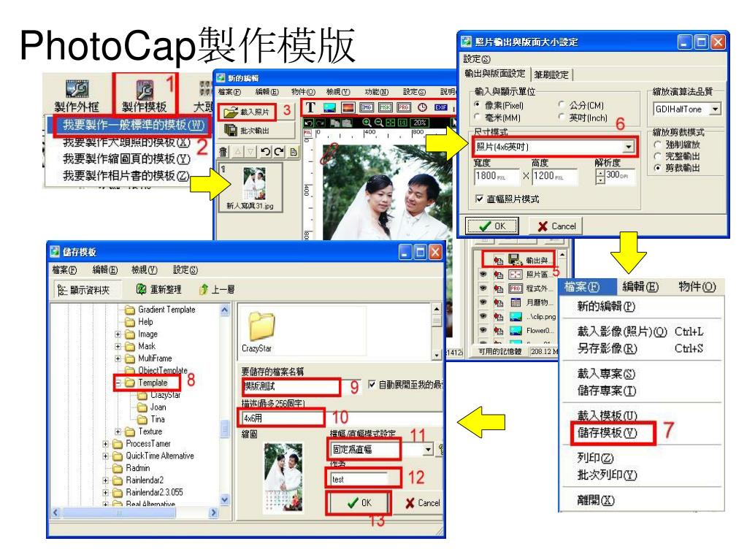
Task: Click the MSK mask toolbar icon
Action: coord(385,107)
